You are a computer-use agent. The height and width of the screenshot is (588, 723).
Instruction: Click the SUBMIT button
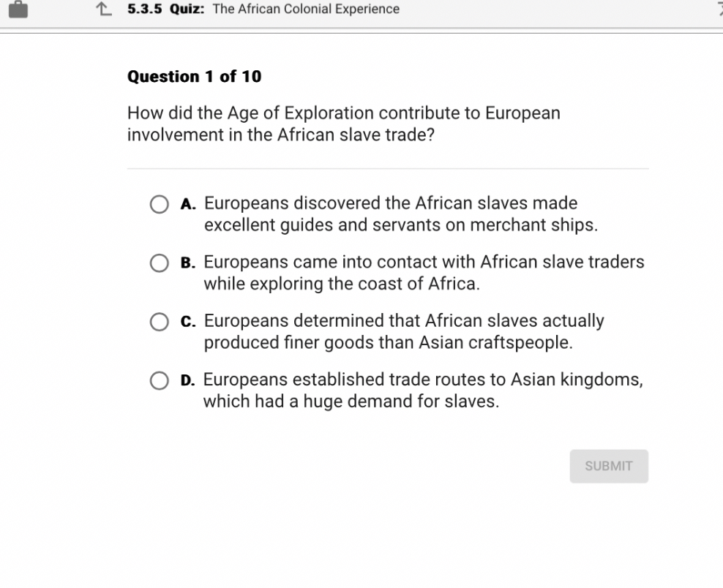pyautogui.click(x=609, y=466)
